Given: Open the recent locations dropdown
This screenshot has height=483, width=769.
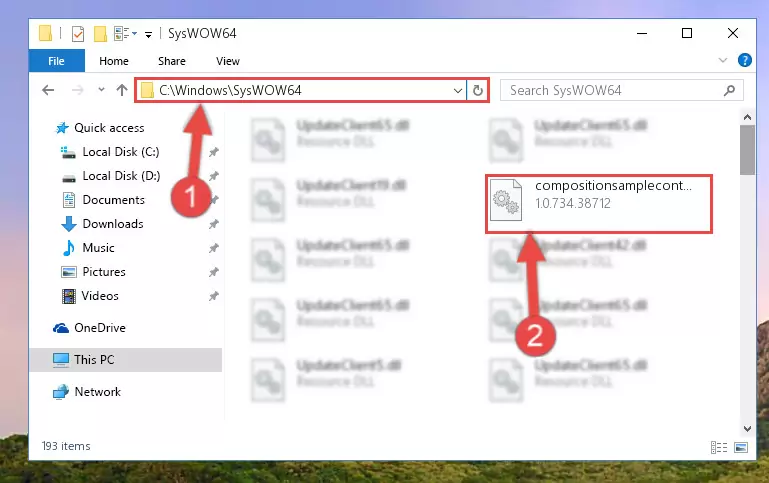Looking at the screenshot, I should (101, 90).
